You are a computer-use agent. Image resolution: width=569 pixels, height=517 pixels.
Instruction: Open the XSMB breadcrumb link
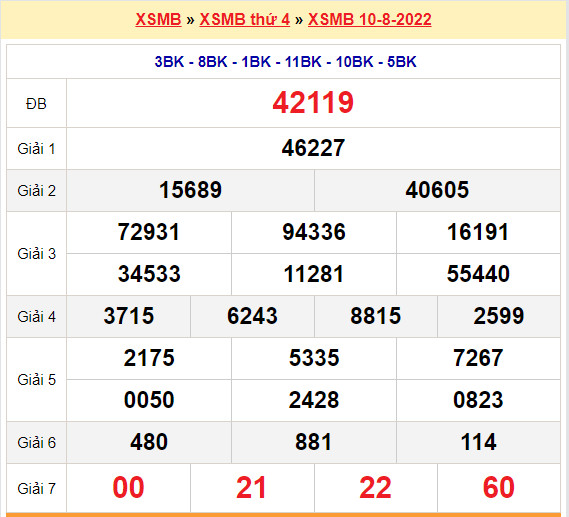pos(158,19)
